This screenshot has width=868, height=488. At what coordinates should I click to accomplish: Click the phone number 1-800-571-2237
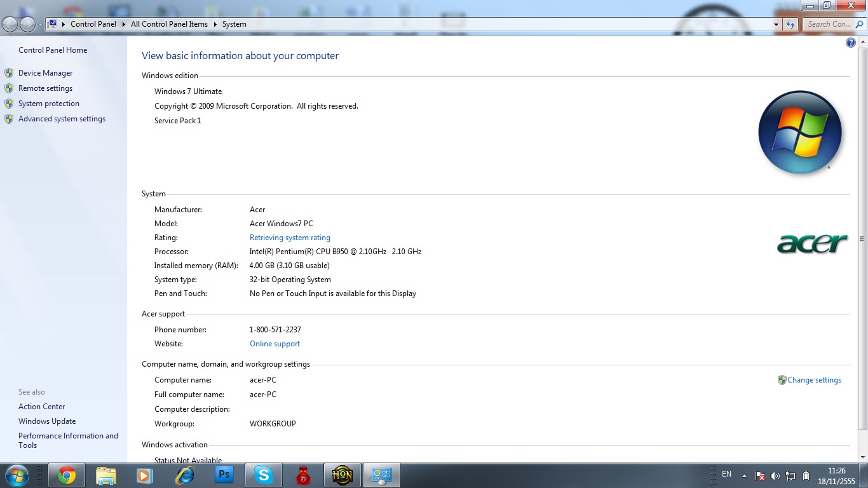[275, 330]
